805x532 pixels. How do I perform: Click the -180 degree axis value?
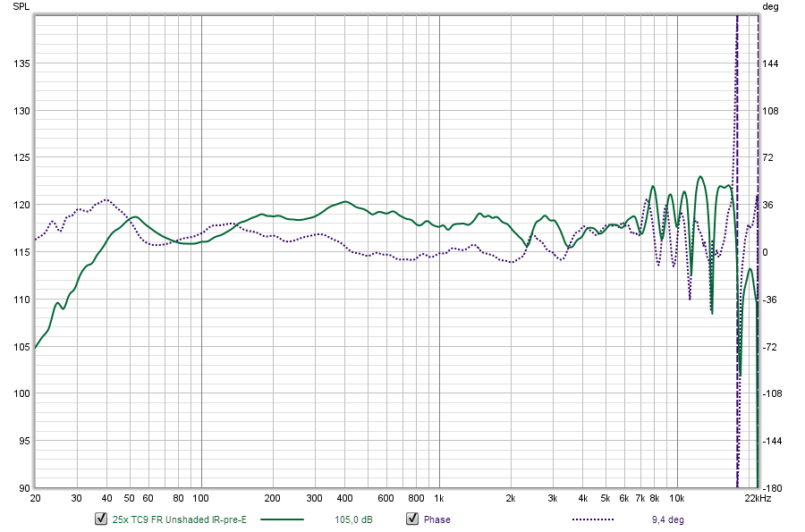pyautogui.click(x=772, y=488)
